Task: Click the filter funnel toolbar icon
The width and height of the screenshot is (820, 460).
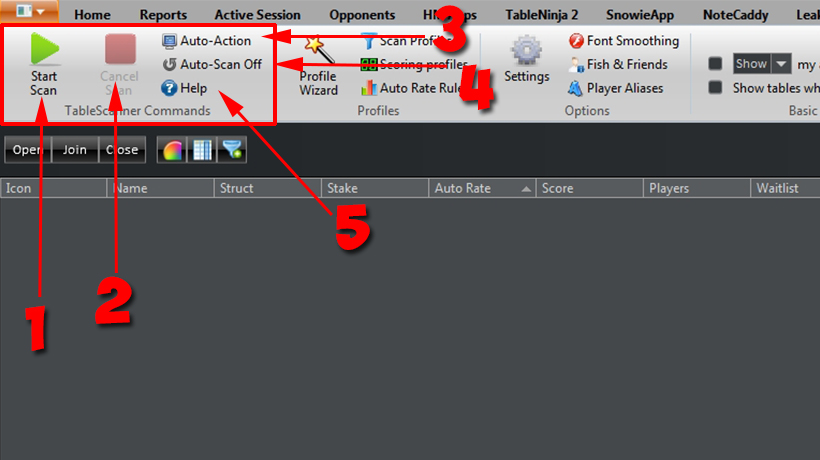Action: [x=232, y=150]
